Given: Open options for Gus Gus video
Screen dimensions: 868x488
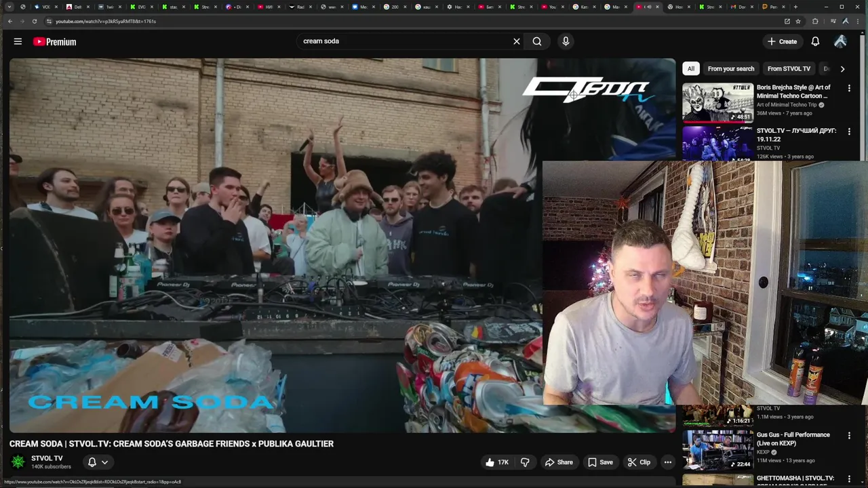Looking at the screenshot, I should pyautogui.click(x=848, y=436).
